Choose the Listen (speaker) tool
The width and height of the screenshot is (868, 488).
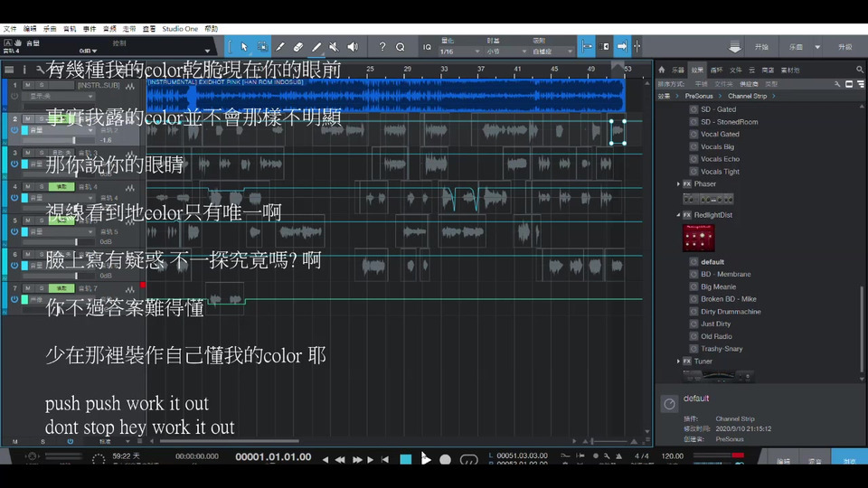(353, 46)
